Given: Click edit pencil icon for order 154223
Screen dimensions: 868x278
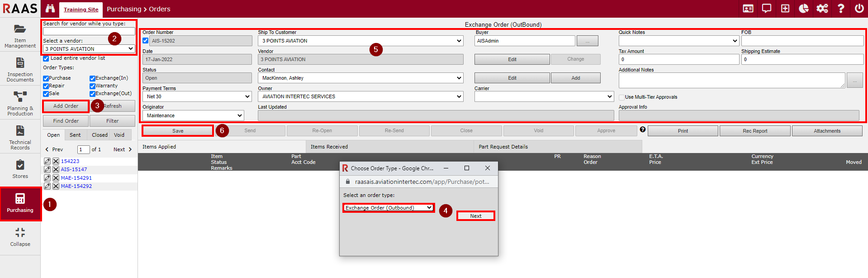Looking at the screenshot, I should pyautogui.click(x=47, y=161).
